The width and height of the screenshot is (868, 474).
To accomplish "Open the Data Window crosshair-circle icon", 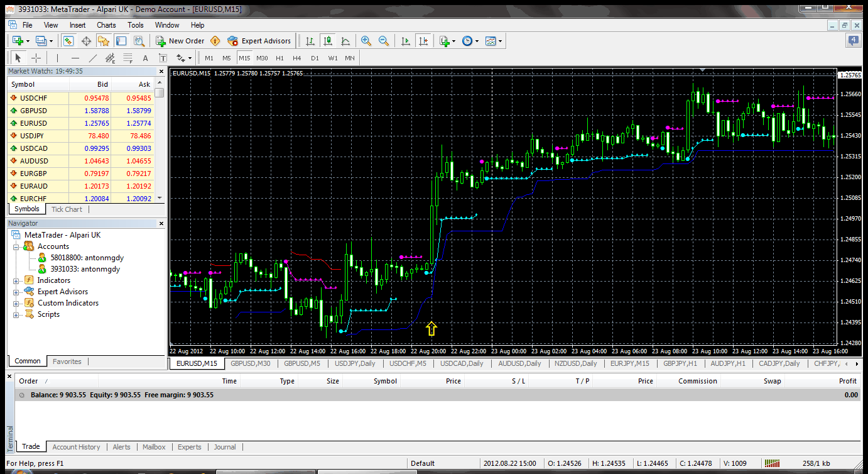I will click(86, 41).
